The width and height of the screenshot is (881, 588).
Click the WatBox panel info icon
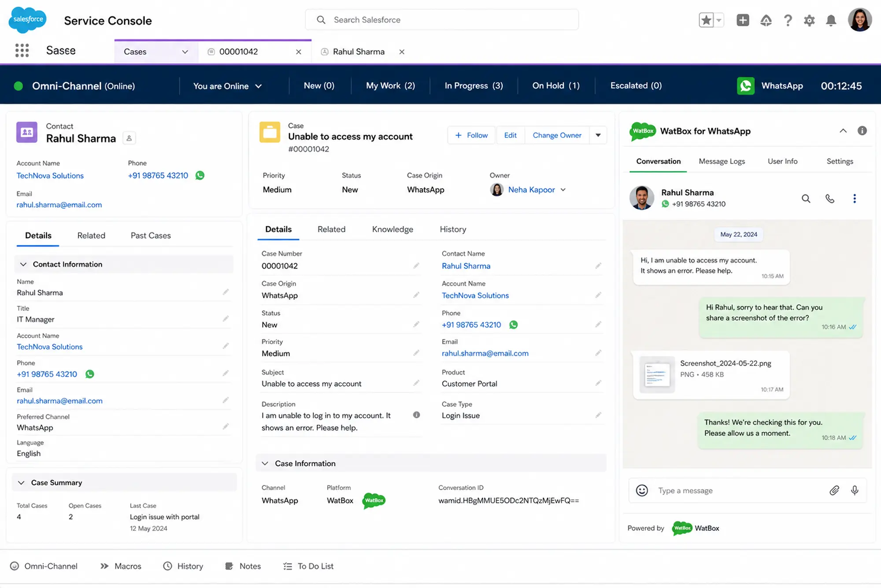[x=862, y=131]
